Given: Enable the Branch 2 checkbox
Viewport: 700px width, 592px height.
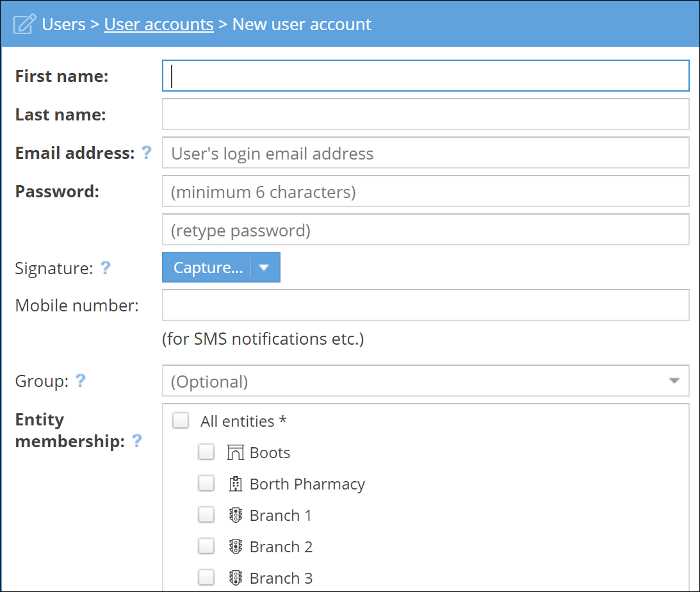Looking at the screenshot, I should tap(206, 547).
